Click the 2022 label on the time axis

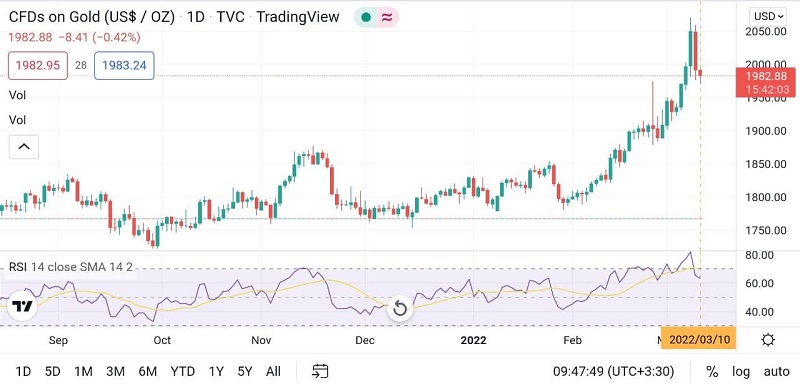click(473, 340)
